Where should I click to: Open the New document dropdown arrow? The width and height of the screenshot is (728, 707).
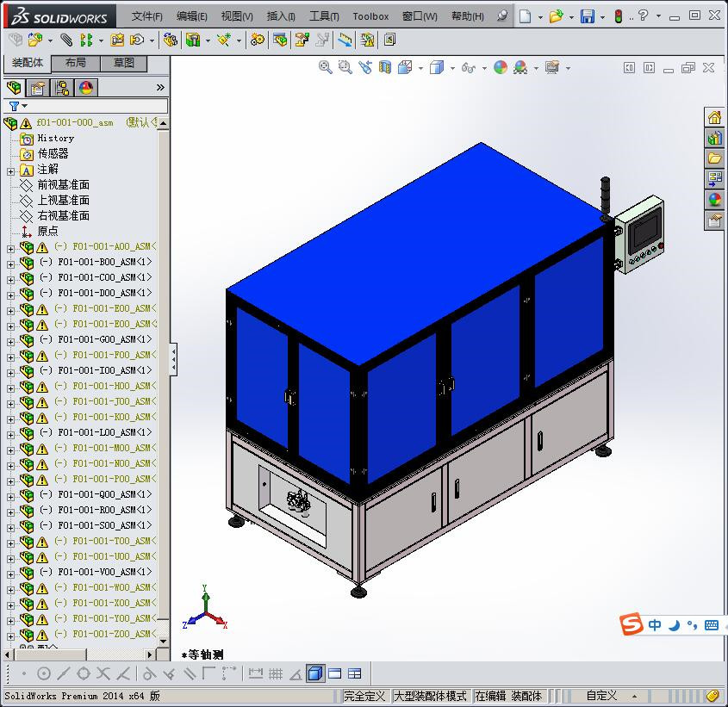[540, 17]
